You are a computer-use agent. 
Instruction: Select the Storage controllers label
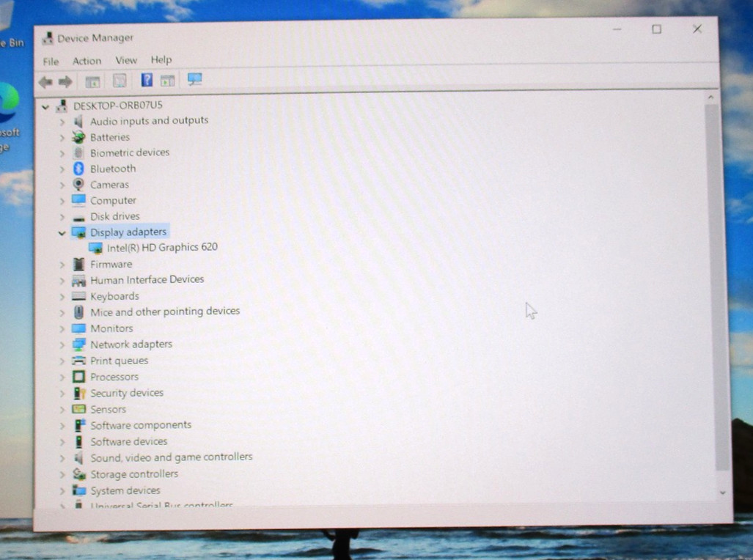134,474
